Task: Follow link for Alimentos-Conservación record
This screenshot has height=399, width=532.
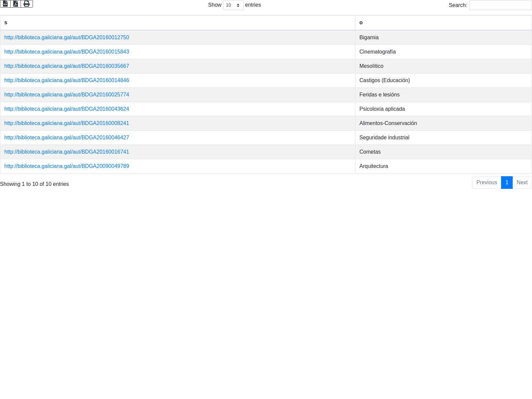Action: [66, 123]
